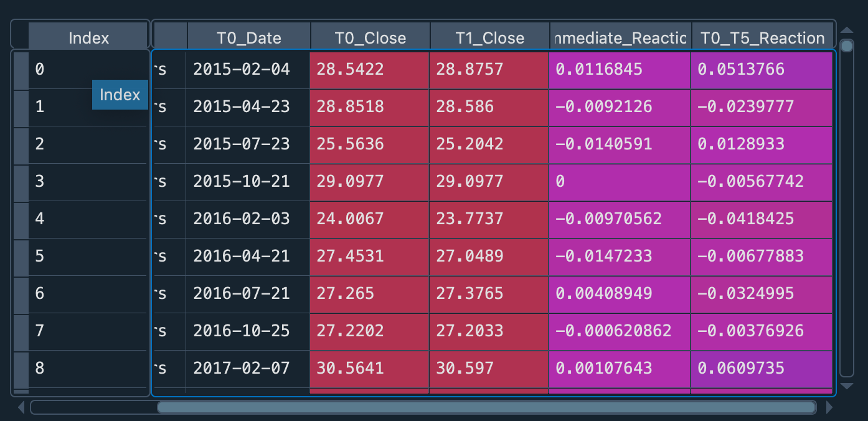Click the T0_Close cell showing 25.5636
The height and width of the screenshot is (421, 868).
pyautogui.click(x=369, y=144)
